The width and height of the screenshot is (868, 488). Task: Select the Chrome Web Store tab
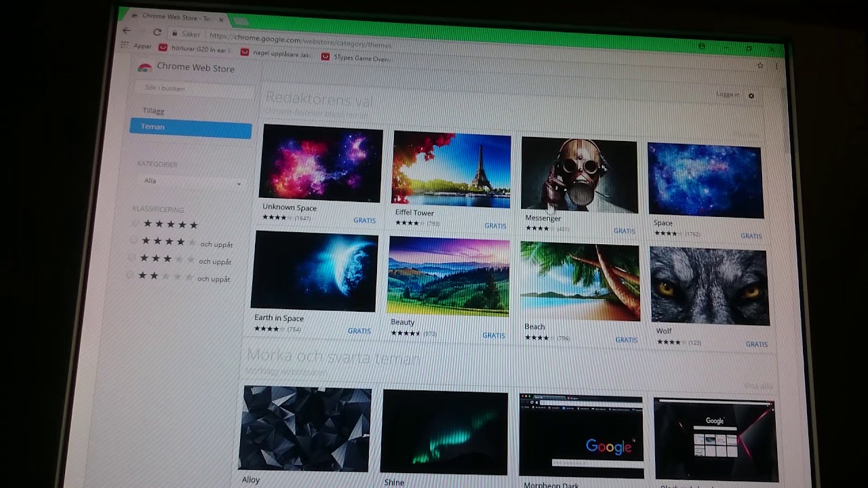coord(175,17)
